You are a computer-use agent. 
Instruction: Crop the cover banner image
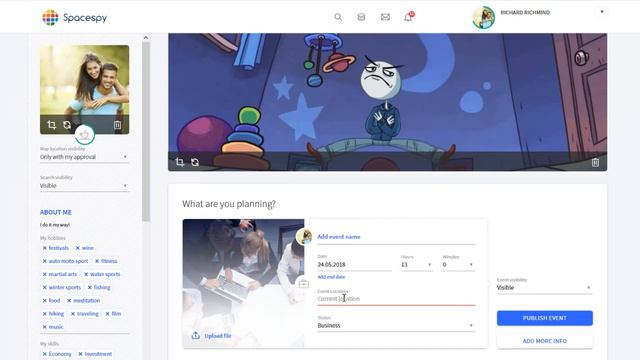[x=180, y=162]
